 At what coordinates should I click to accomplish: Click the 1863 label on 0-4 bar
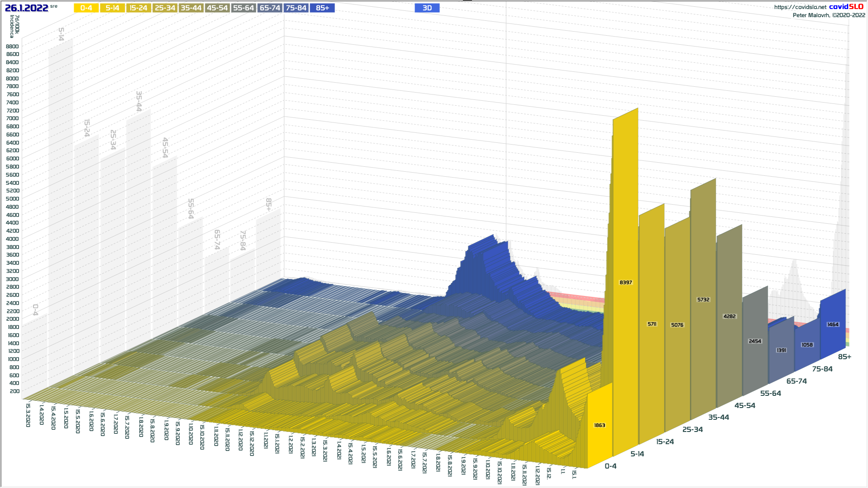[599, 425]
